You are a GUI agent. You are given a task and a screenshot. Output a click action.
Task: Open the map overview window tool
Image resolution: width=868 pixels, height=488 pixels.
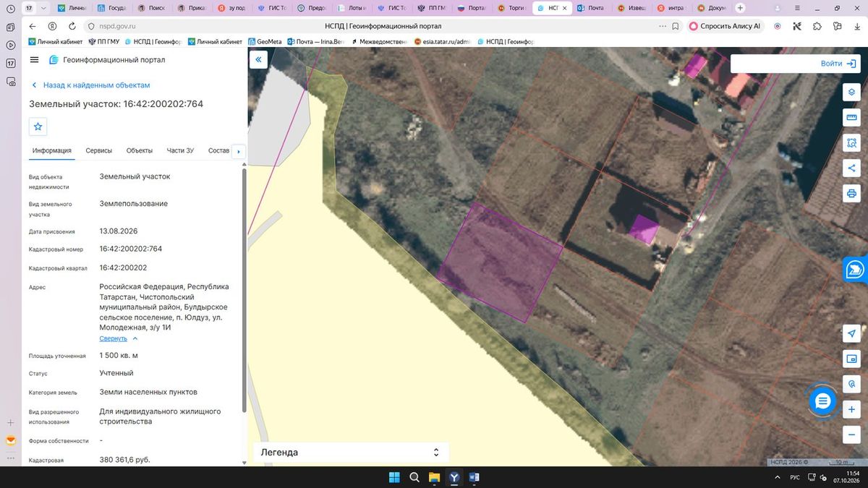pyautogui.click(x=851, y=359)
